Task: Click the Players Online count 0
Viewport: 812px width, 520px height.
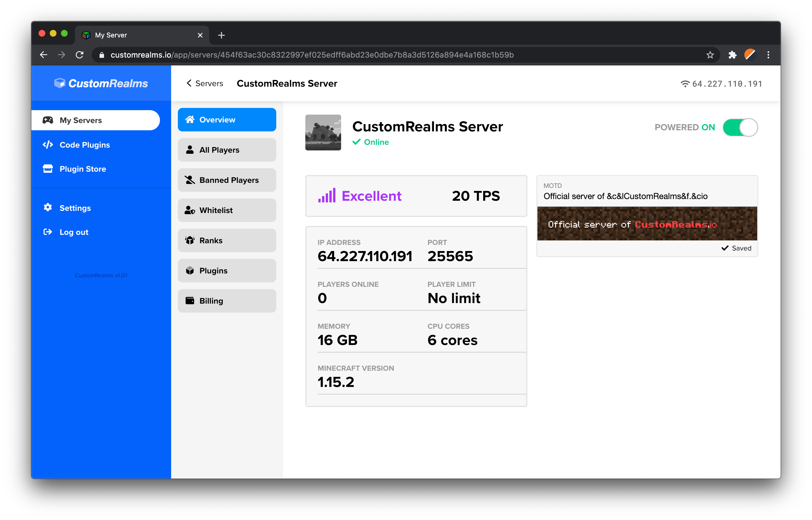Action: coord(322,298)
